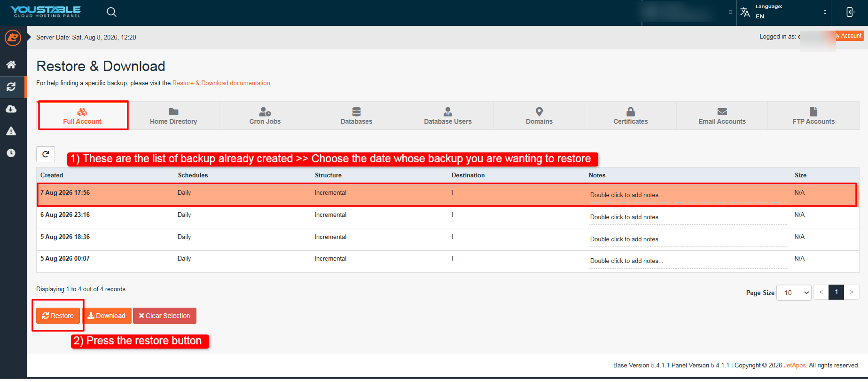The width and height of the screenshot is (868, 382).
Task: Click the logout icon in top bar
Action: [x=851, y=12]
